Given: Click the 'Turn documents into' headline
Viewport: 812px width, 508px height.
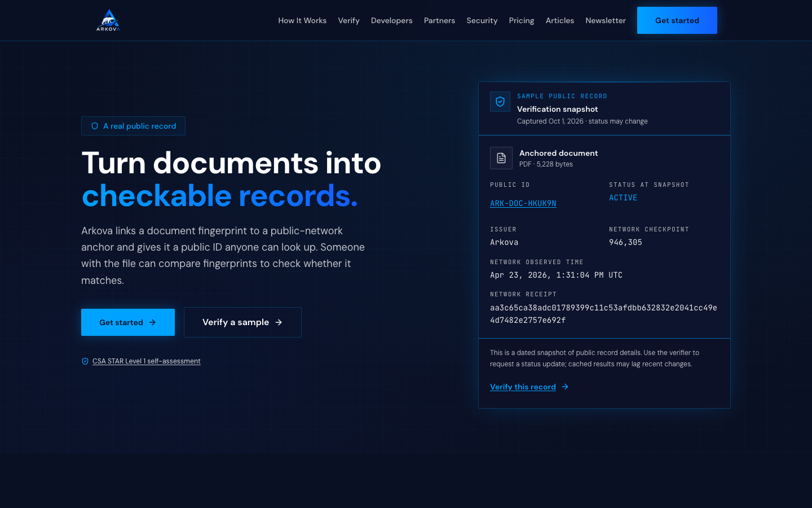Looking at the screenshot, I should [231, 163].
